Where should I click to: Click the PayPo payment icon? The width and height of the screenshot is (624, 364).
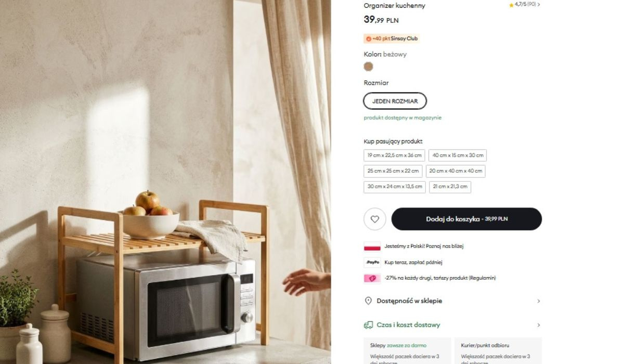[372, 263]
